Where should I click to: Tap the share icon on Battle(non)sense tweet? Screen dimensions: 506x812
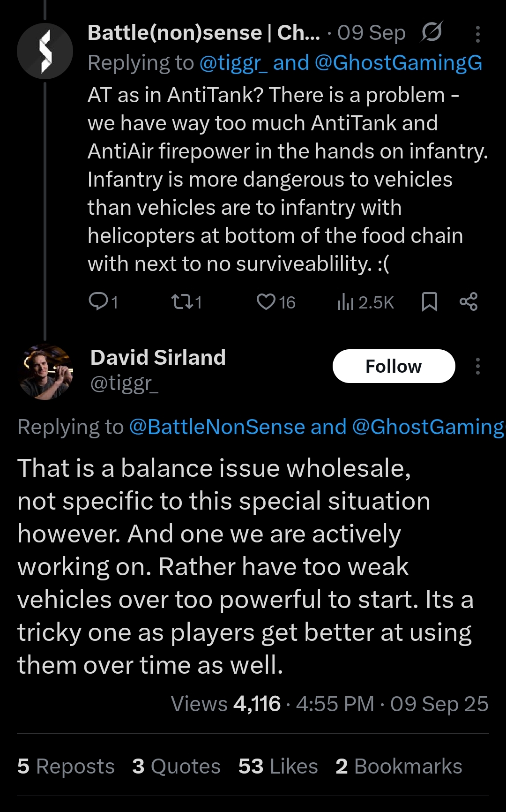[469, 301]
